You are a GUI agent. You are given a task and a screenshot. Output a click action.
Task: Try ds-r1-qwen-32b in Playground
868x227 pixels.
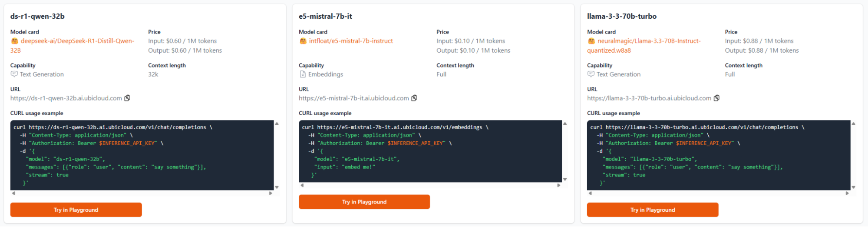point(76,210)
